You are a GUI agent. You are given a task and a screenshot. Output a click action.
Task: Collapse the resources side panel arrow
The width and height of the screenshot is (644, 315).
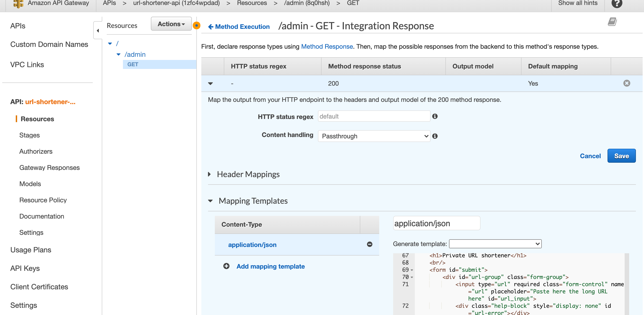pyautogui.click(x=98, y=30)
